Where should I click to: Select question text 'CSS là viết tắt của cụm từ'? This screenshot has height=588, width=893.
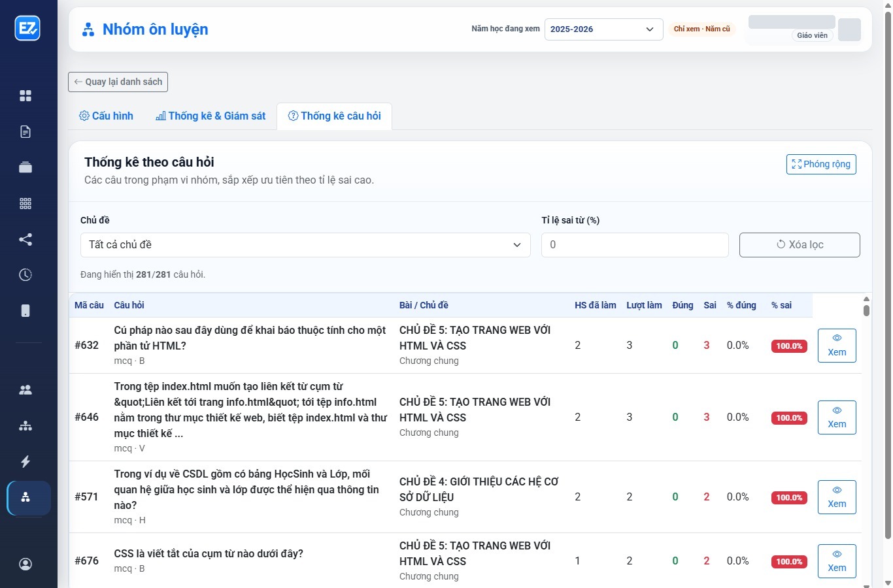177,553
